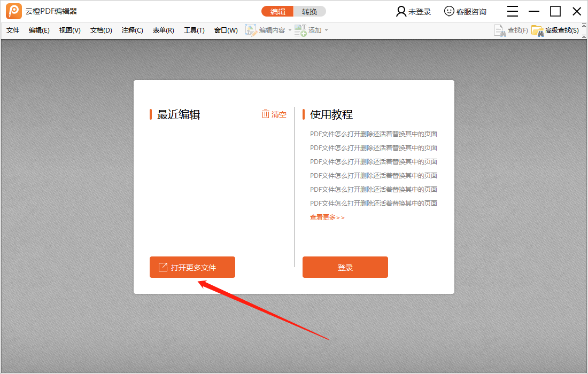Open the fourth PDF tutorial link

click(374, 175)
